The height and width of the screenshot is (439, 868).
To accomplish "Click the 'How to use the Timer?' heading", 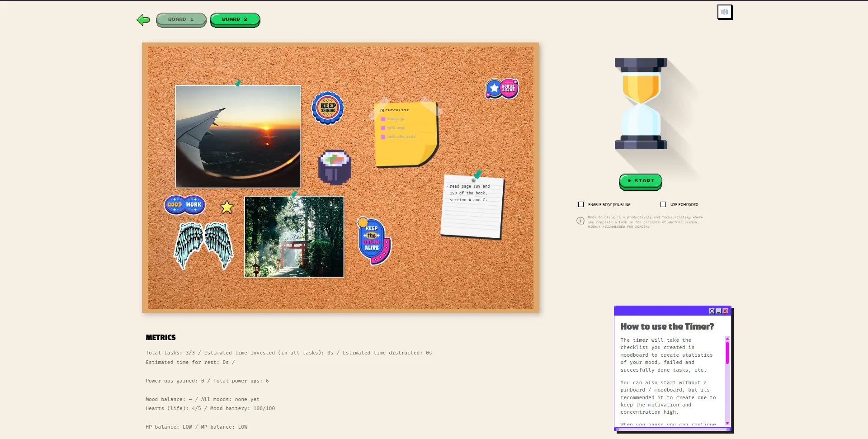I will (667, 326).
